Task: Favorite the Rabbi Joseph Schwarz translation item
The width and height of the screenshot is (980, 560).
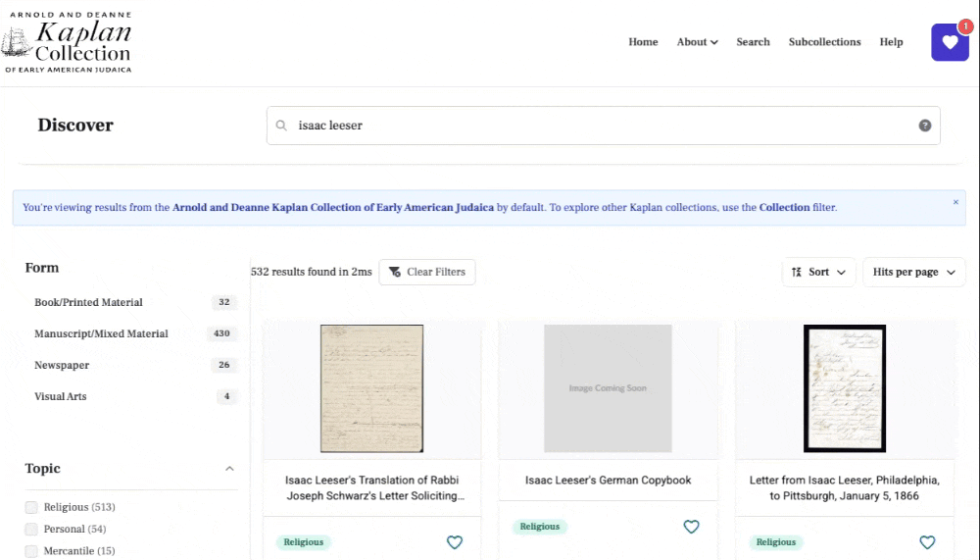Action: click(x=454, y=542)
